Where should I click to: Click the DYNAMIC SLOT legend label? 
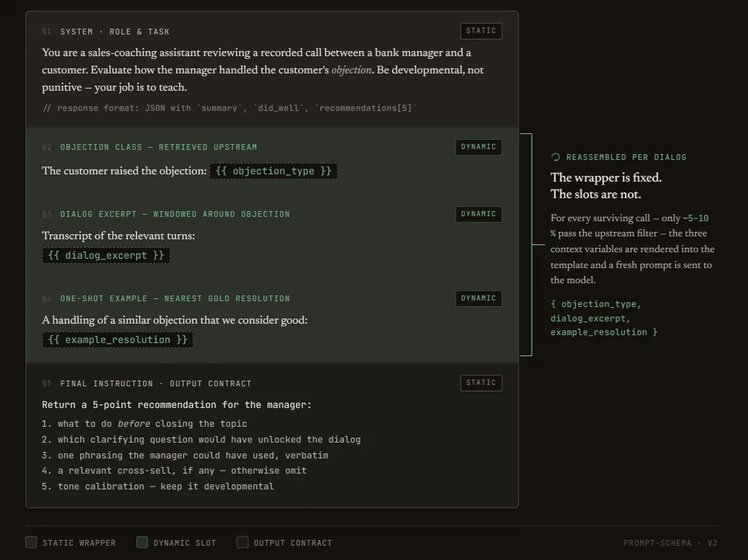185,543
